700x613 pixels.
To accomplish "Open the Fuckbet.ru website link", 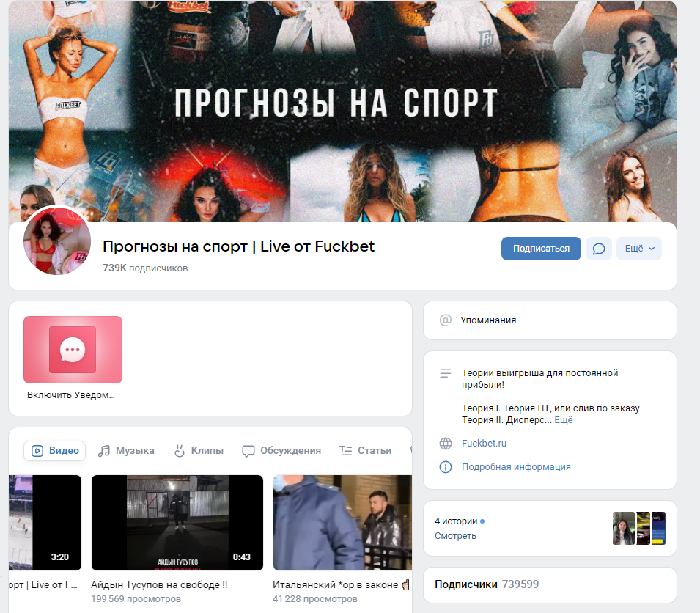I will (x=484, y=444).
